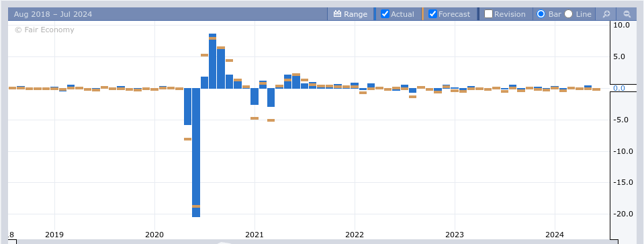The height and width of the screenshot is (244, 644).
Task: Click the tallest positive blue bar in 2020
Action: click(212, 60)
